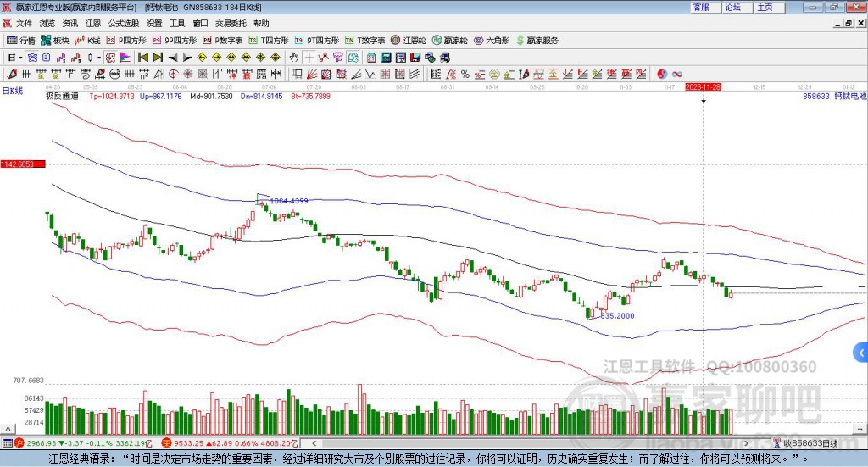Screen dimensions: 868x467
Task: Open the 文件 menu
Action: coord(24,23)
